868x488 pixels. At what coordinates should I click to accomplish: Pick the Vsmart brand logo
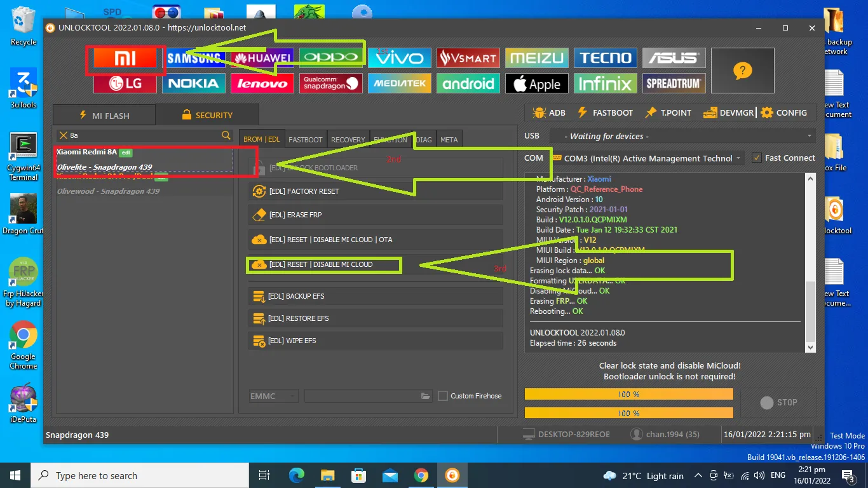coord(468,58)
